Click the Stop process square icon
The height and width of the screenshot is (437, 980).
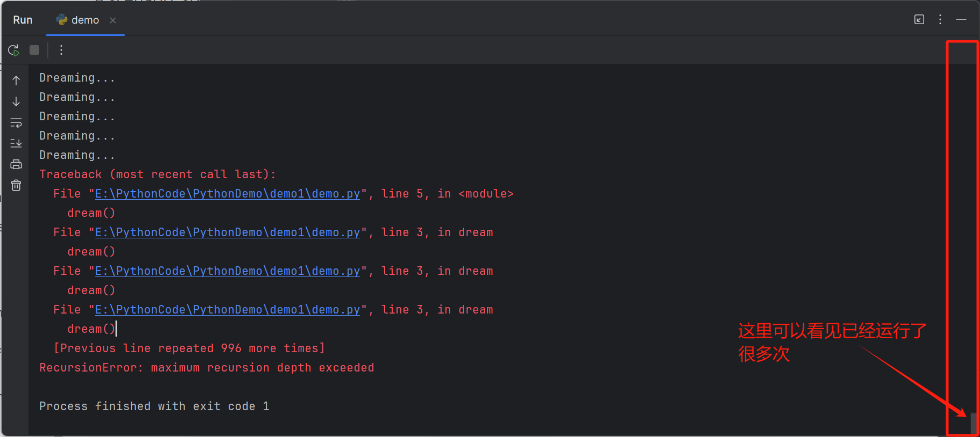34,50
